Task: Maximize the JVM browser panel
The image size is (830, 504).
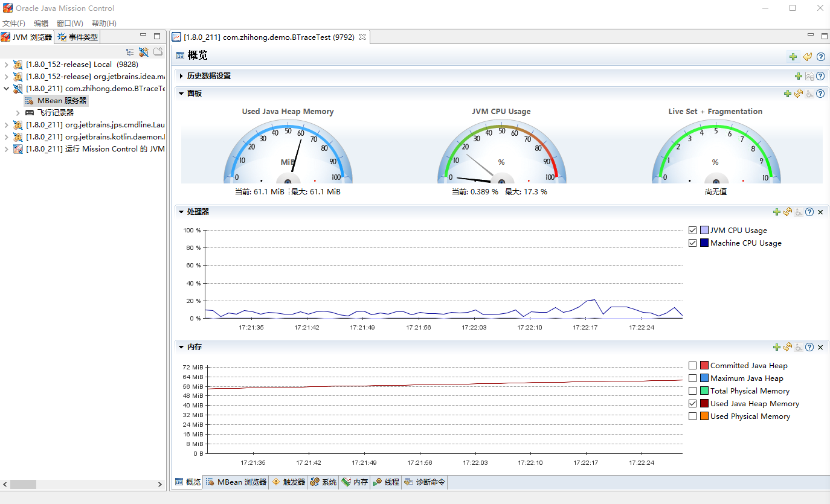Action: pyautogui.click(x=157, y=36)
